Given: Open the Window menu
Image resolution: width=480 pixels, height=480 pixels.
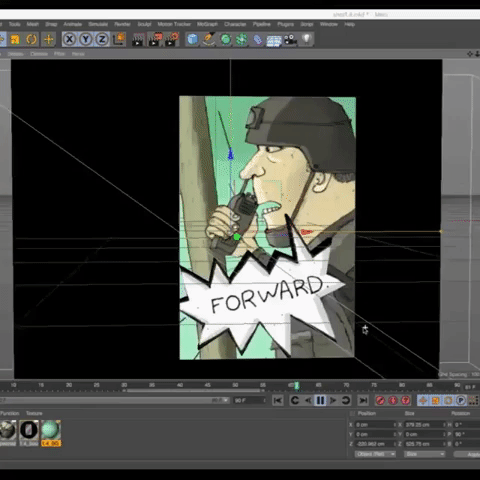Looking at the screenshot, I should click(329, 24).
